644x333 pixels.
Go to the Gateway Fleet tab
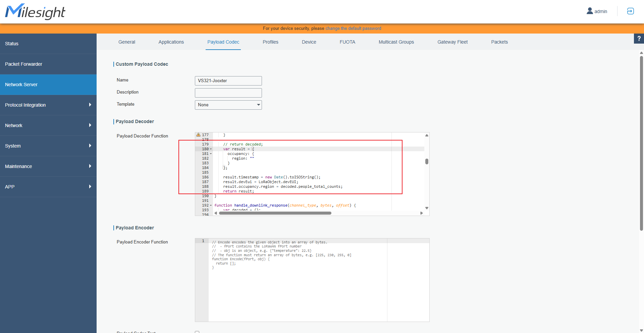452,42
